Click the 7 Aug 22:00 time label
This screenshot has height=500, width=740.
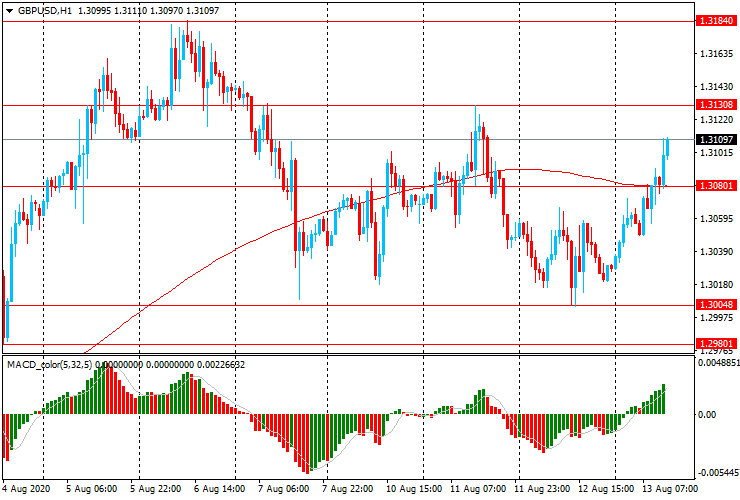pyautogui.click(x=347, y=488)
